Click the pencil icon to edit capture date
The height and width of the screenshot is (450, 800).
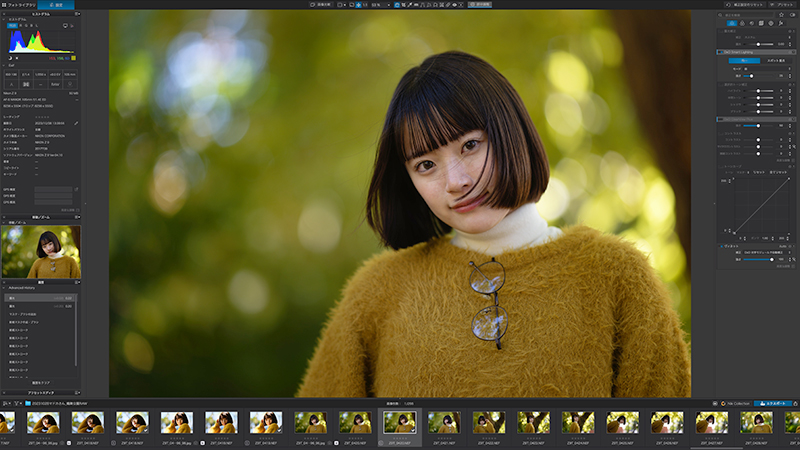point(76,123)
